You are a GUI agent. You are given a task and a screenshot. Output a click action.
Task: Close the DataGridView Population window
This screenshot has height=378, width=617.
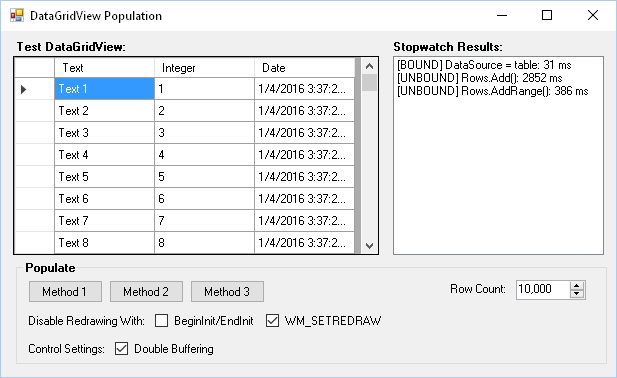click(593, 15)
